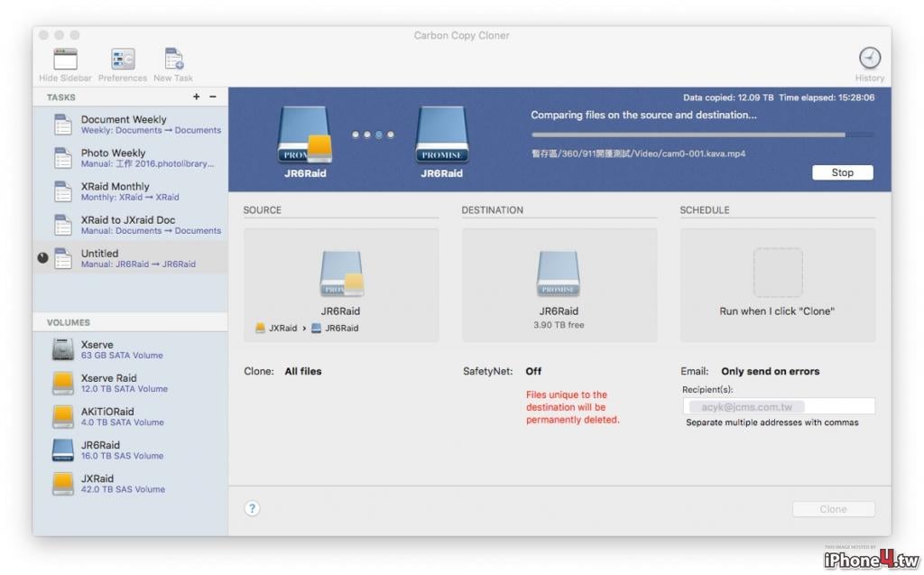Select the Document Weekly task
The image size is (924, 575).
tap(130, 125)
